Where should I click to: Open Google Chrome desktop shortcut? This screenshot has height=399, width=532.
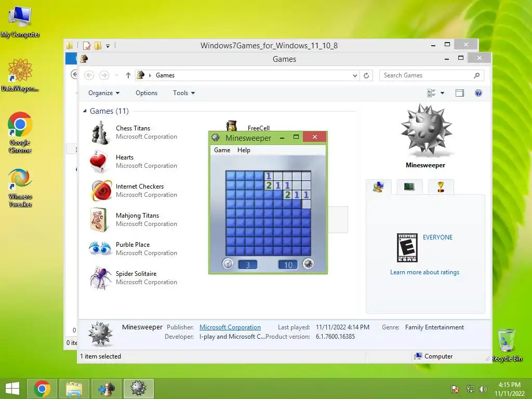click(20, 132)
